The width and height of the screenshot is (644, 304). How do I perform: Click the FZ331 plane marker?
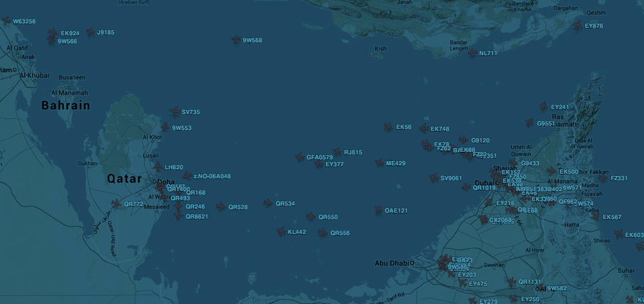coord(603,179)
